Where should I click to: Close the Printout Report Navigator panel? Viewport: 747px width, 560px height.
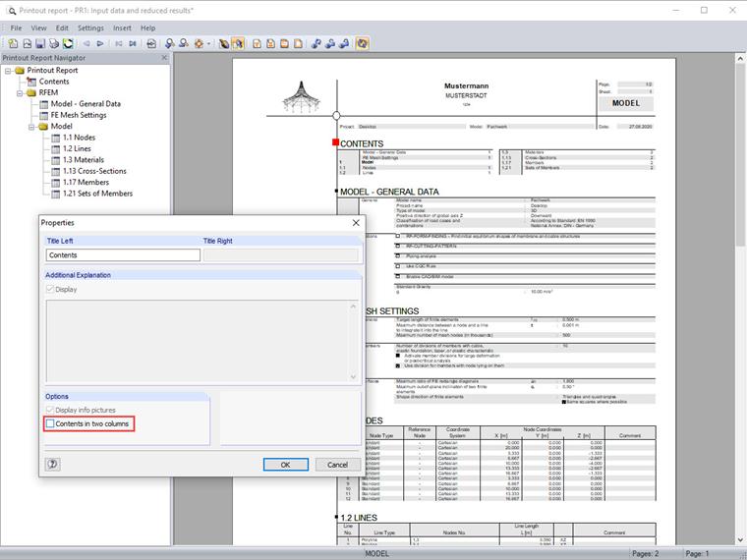(x=163, y=58)
